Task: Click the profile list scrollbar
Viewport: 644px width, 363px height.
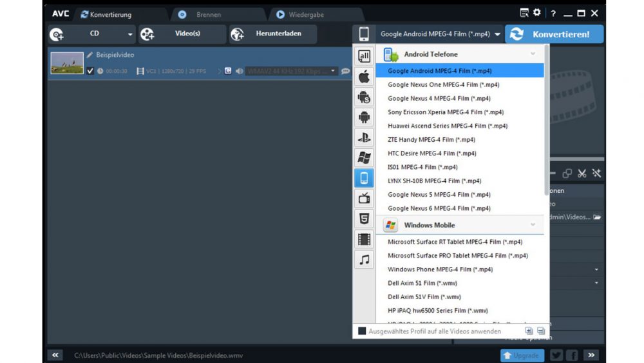Action: 547,119
